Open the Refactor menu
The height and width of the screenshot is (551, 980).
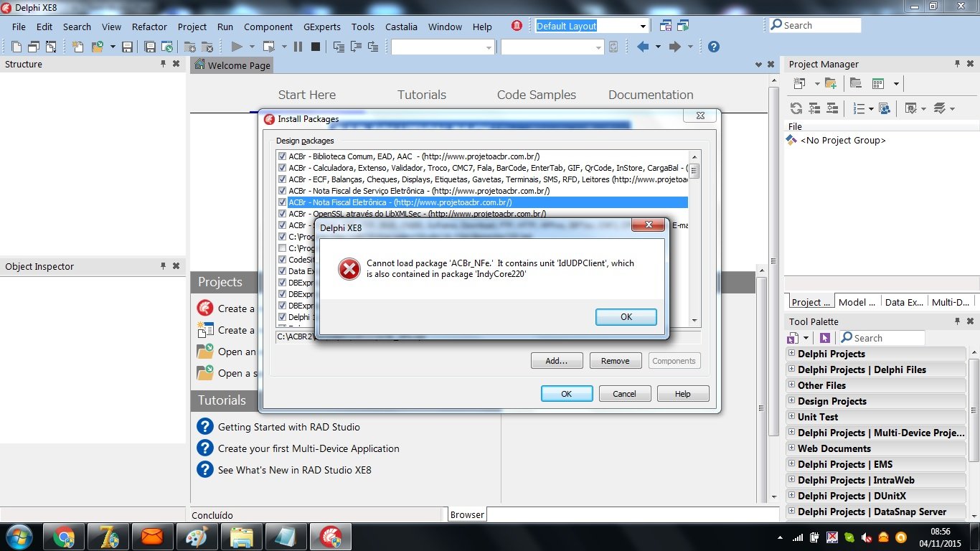coord(149,27)
